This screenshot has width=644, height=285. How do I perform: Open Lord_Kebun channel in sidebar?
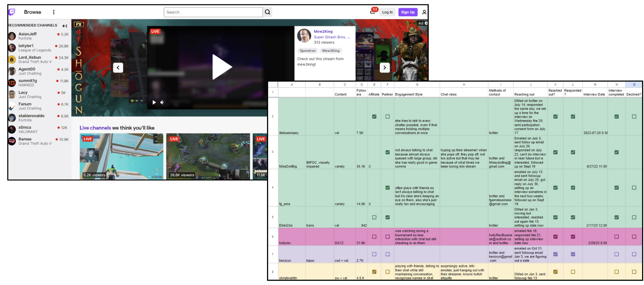30,58
